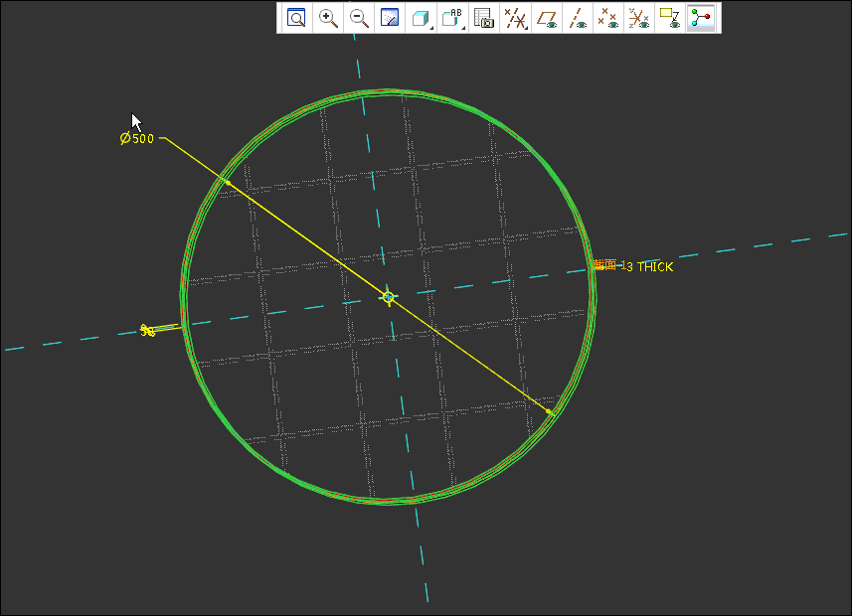Toggle datum axis display
The height and width of the screenshot is (616, 852).
pos(577,18)
